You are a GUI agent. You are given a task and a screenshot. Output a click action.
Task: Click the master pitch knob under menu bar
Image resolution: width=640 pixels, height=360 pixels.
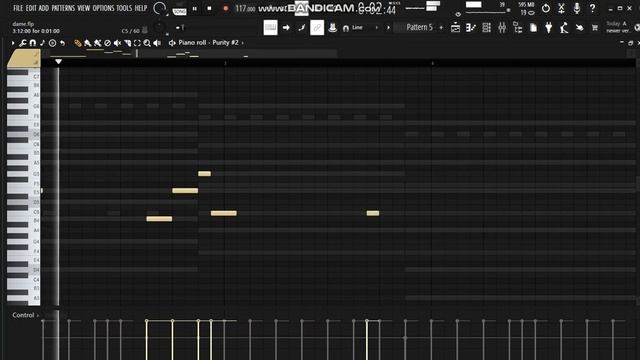click(160, 27)
